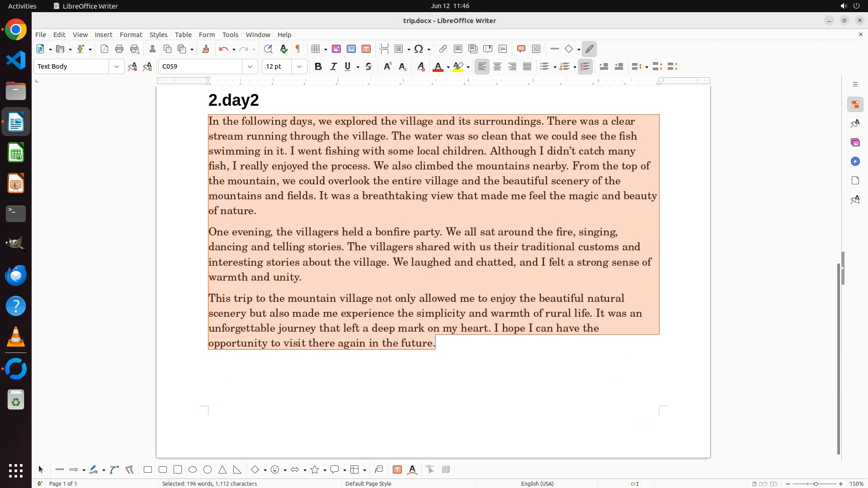Click the Strikethrough formatting icon
This screenshot has height=488, width=868.
(x=368, y=66)
